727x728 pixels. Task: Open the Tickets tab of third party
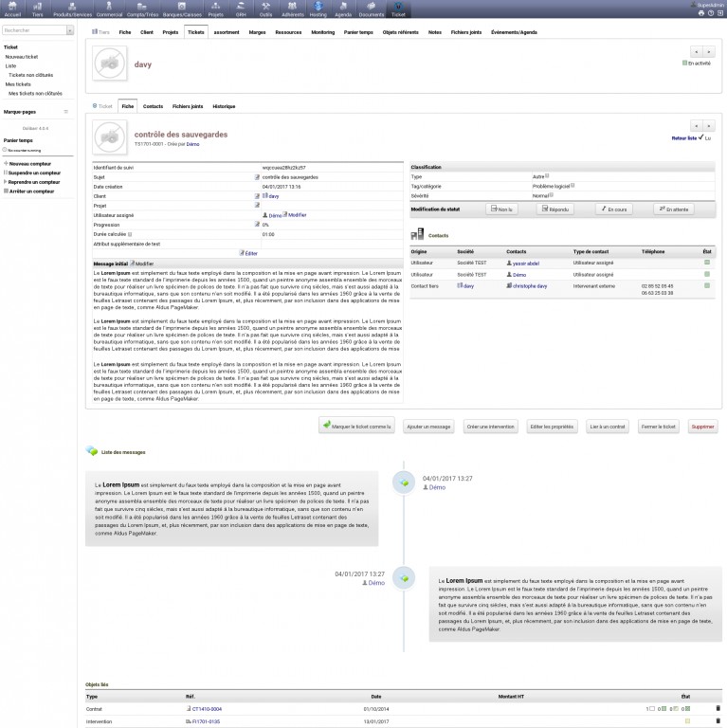point(196,32)
